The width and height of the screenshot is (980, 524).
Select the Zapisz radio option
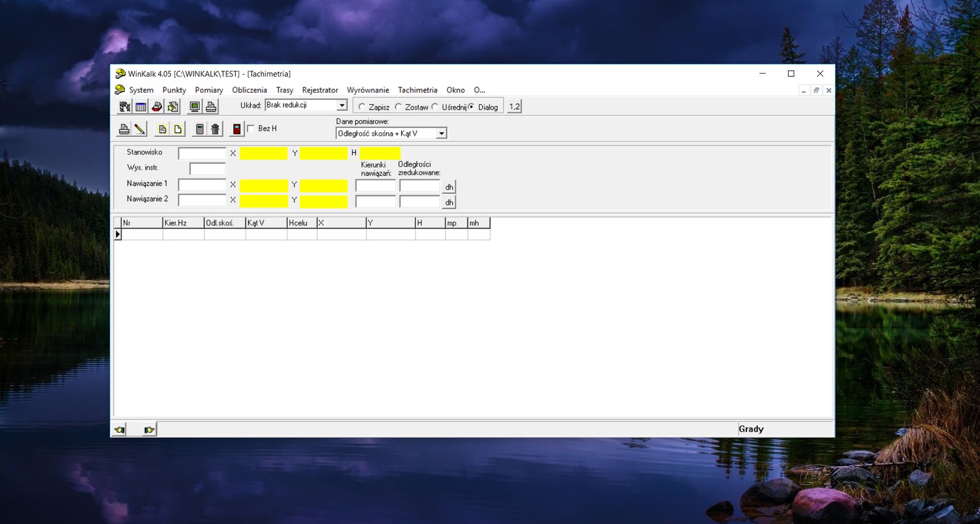(362, 107)
